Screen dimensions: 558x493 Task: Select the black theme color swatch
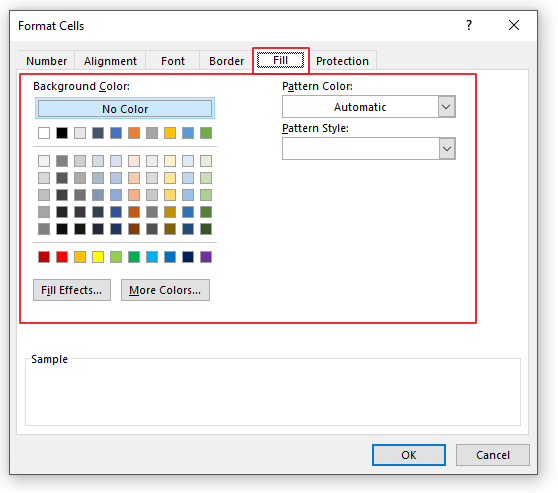62,133
